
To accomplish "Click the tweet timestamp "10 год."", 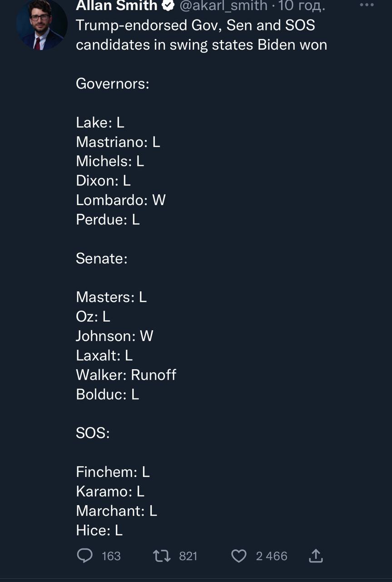I will pos(302,5).
